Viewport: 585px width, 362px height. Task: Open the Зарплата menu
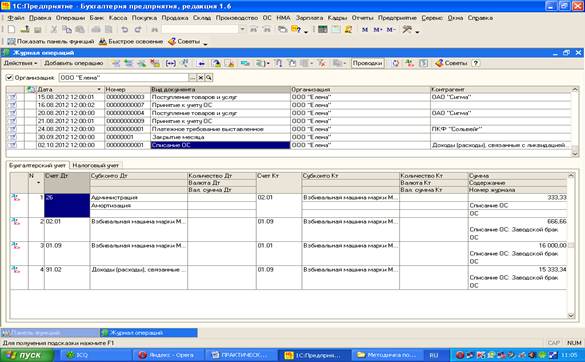coord(309,18)
